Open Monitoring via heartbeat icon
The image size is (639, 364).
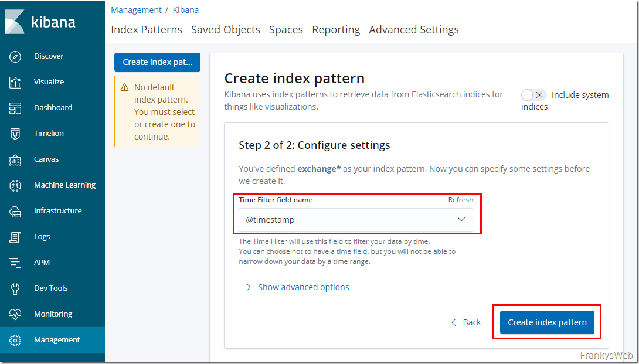tap(16, 314)
